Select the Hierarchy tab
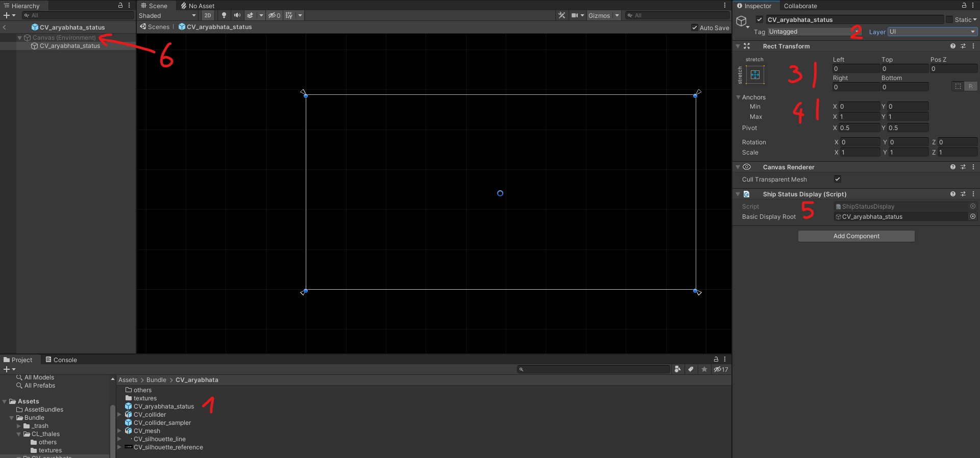980x458 pixels. (x=22, y=6)
